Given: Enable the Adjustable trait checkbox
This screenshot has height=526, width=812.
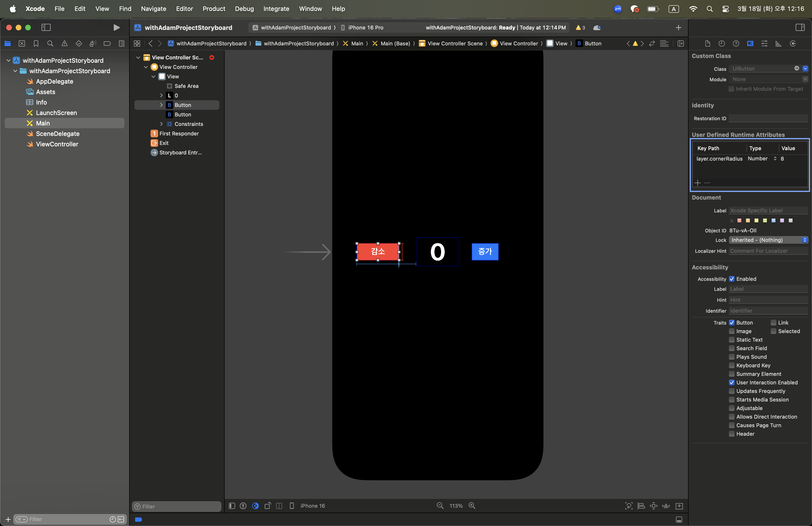Looking at the screenshot, I should coord(732,408).
